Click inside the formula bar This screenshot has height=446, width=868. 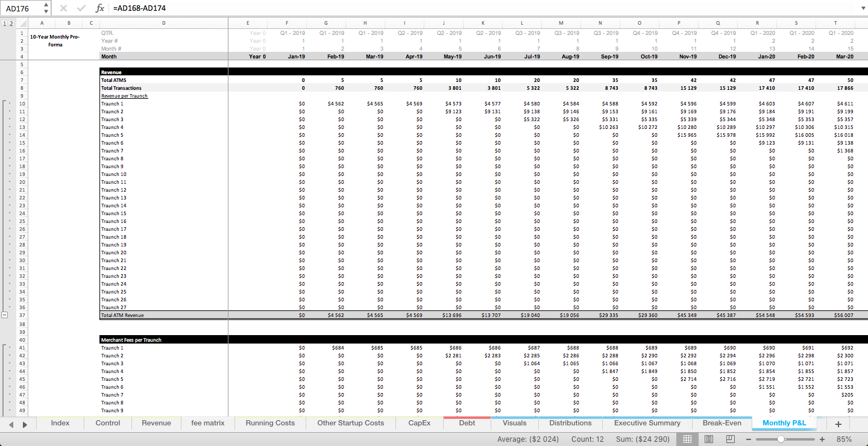(x=241, y=8)
